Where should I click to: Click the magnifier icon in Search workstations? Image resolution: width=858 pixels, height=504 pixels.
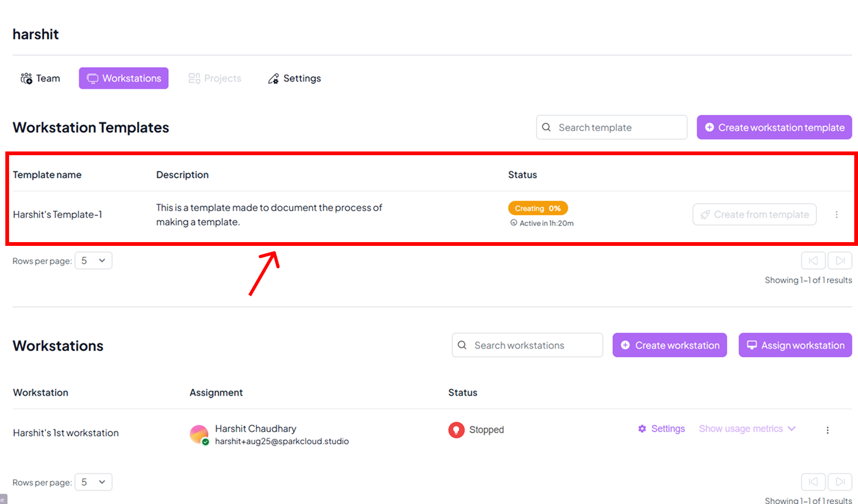pos(462,345)
